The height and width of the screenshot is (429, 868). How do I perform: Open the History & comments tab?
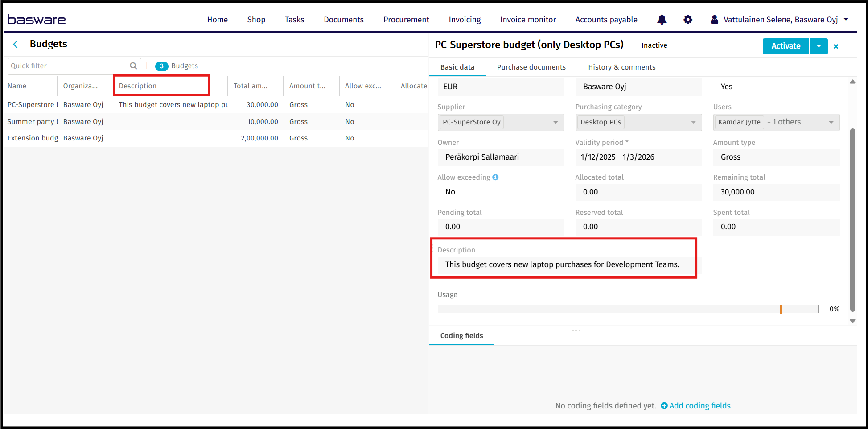(621, 67)
